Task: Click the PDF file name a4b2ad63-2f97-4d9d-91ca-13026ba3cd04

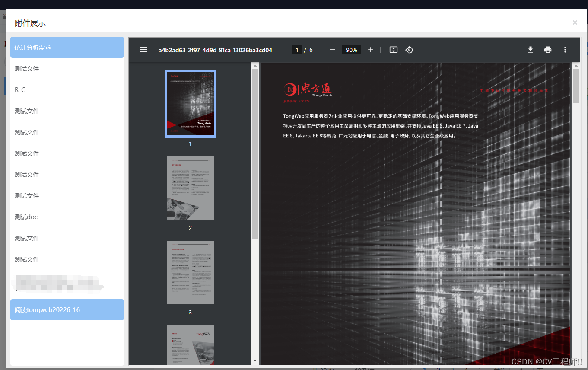Action: [x=215, y=50]
